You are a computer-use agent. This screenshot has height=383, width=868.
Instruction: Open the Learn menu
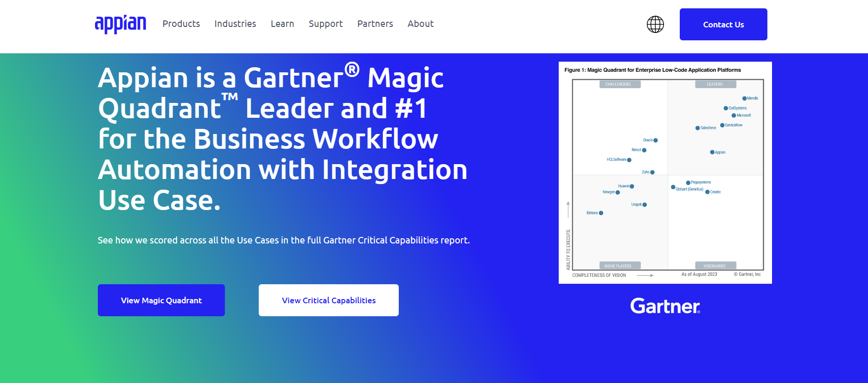282,24
